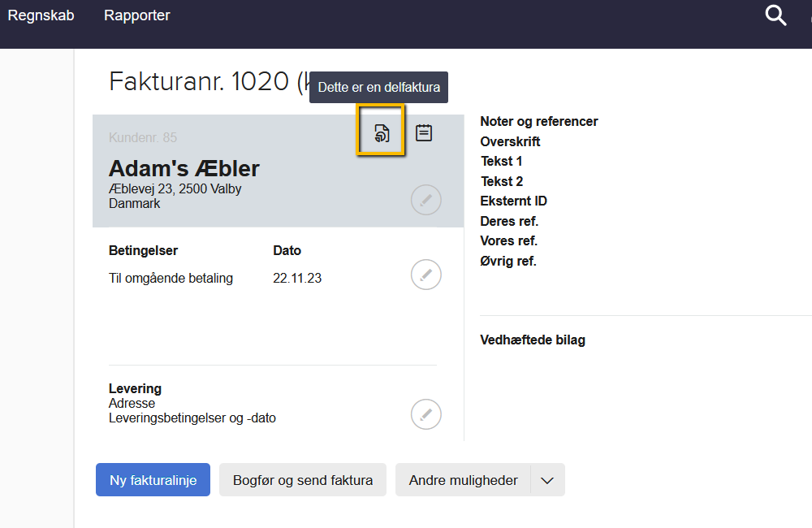Click the highlighted delfaktura icon

point(381,131)
